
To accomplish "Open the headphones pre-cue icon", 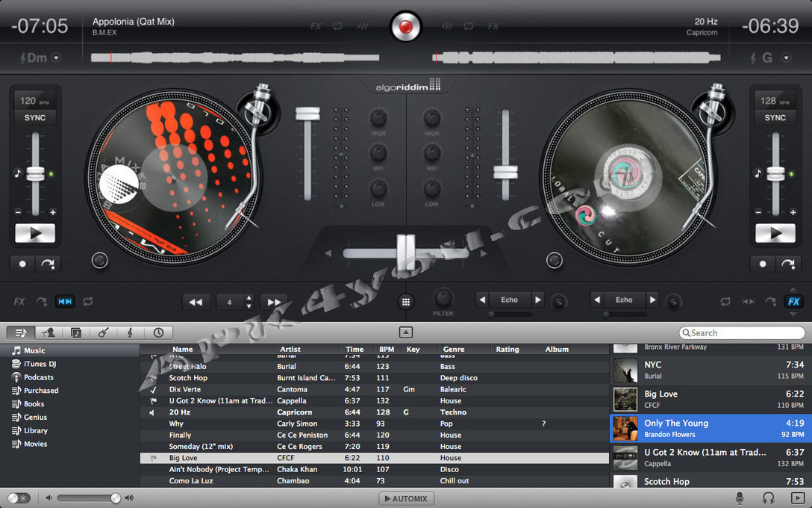I will point(769,498).
